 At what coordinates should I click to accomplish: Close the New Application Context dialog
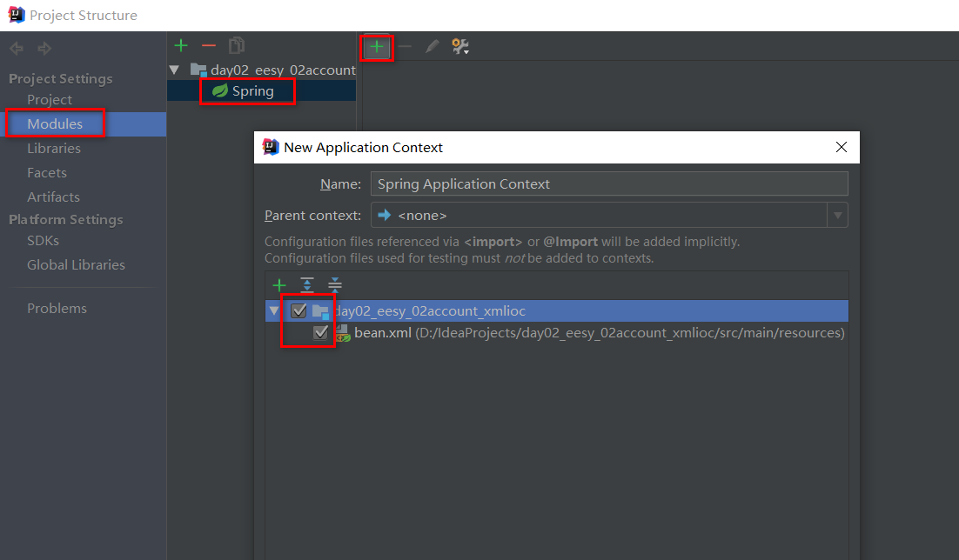[x=842, y=147]
